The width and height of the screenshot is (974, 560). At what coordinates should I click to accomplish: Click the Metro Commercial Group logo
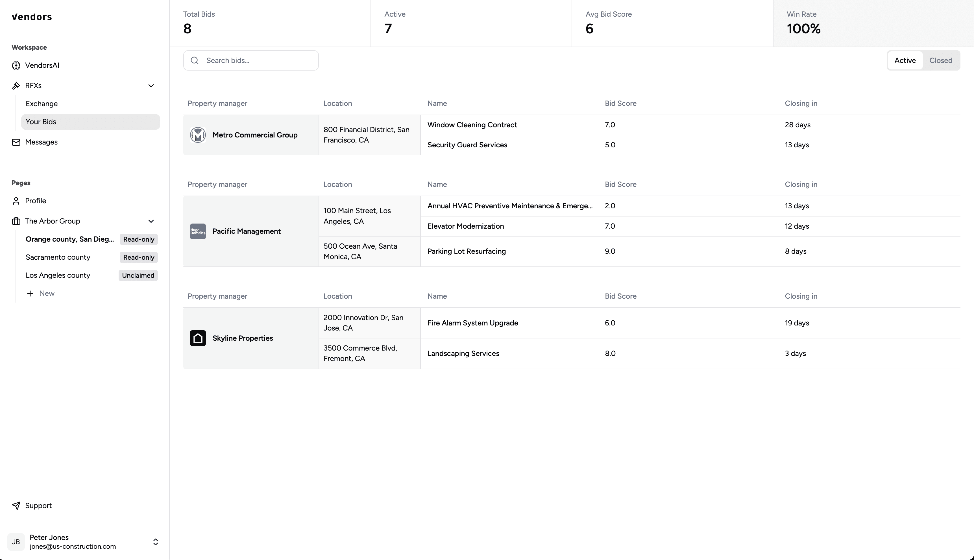click(198, 135)
